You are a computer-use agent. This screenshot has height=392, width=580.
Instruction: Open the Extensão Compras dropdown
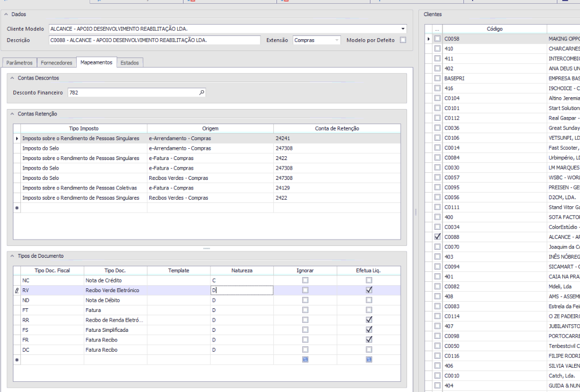(x=337, y=40)
